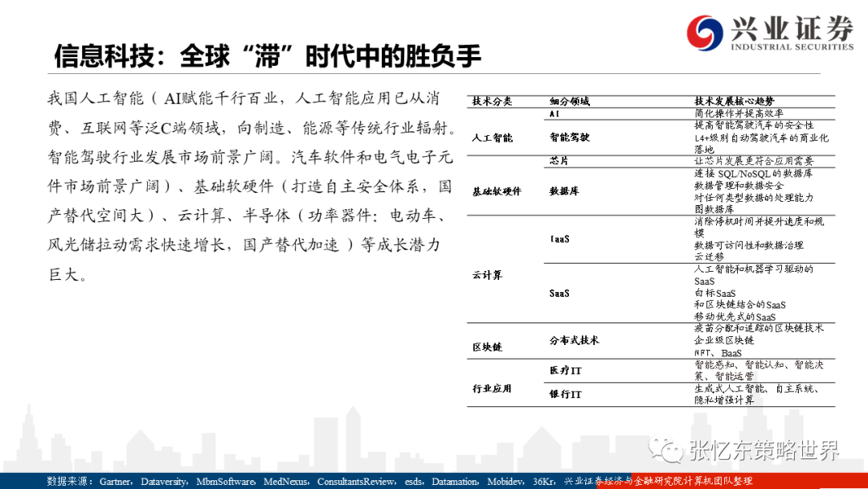Image resolution: width=868 pixels, height=489 pixels.
Task: Click the SaaS sub-domain cell in the second column
Action: (x=559, y=294)
